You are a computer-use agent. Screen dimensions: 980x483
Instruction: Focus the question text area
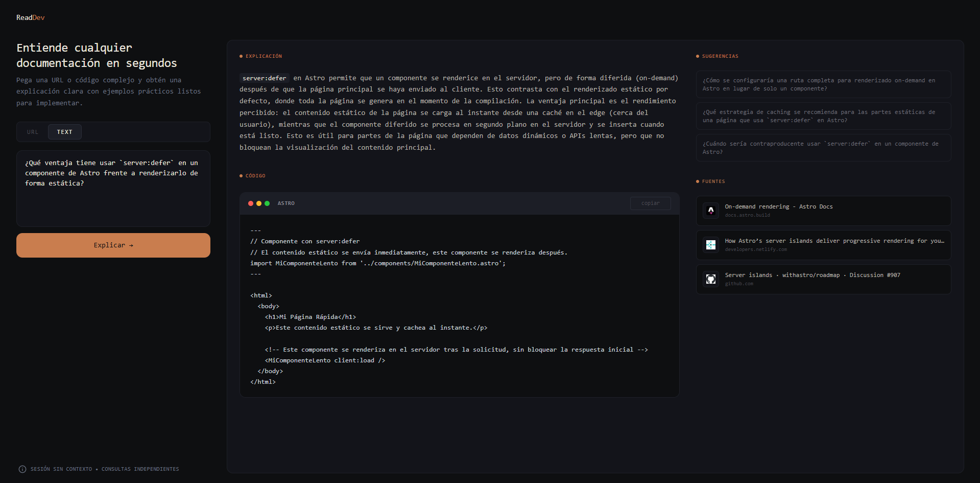pos(113,189)
